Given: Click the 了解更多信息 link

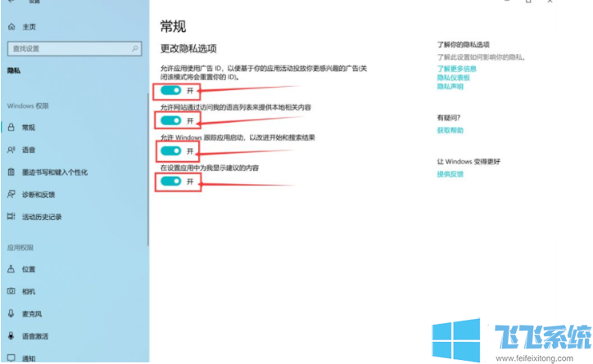Looking at the screenshot, I should click(456, 69).
